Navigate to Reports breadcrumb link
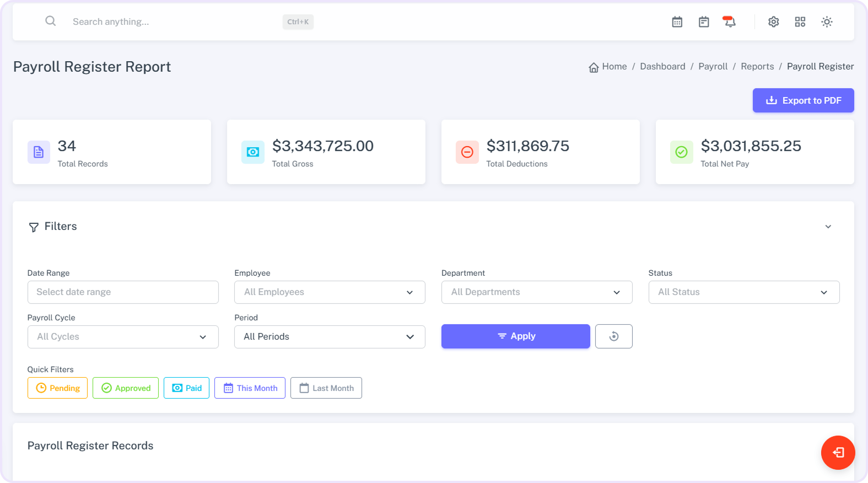 [x=757, y=67]
